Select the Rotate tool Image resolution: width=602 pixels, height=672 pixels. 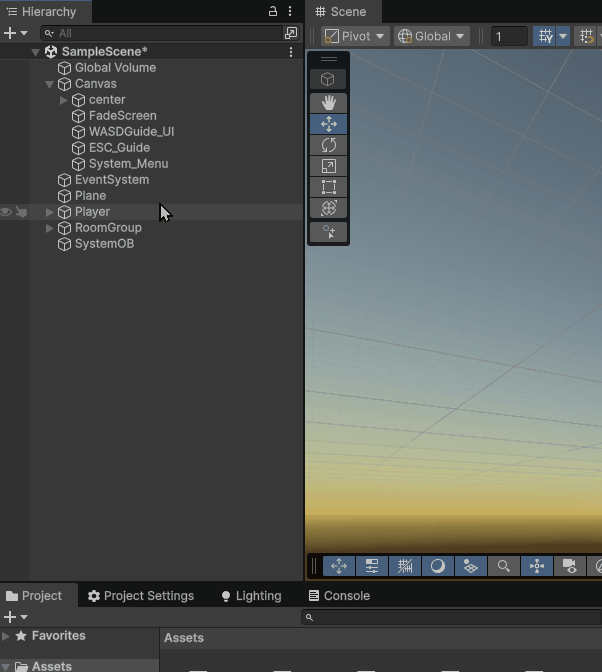[329, 145]
